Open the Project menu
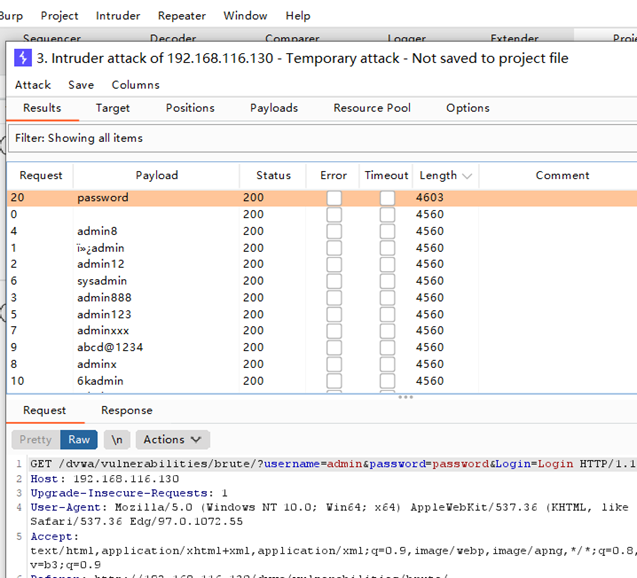The width and height of the screenshot is (637, 578). coord(59,16)
